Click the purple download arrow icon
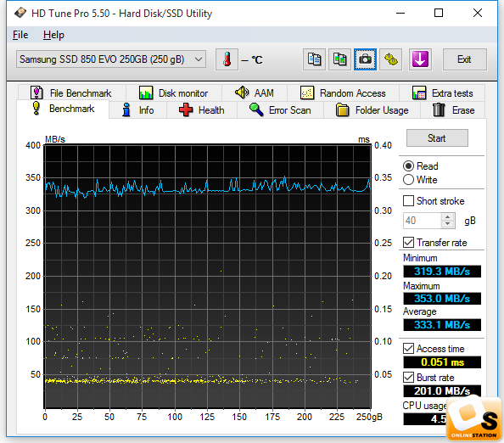This screenshot has width=504, height=443. (420, 59)
